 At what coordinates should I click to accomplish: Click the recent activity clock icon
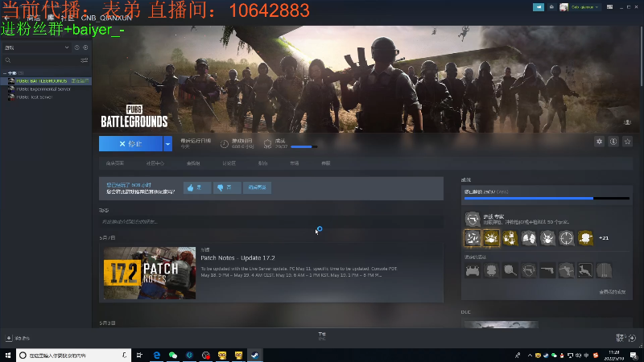(x=76, y=47)
